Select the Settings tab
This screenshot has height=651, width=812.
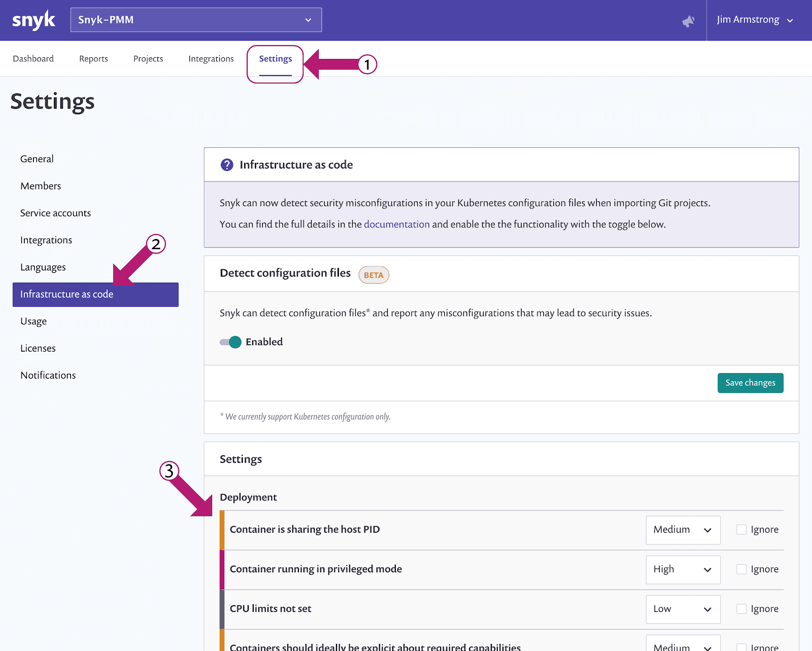276,59
